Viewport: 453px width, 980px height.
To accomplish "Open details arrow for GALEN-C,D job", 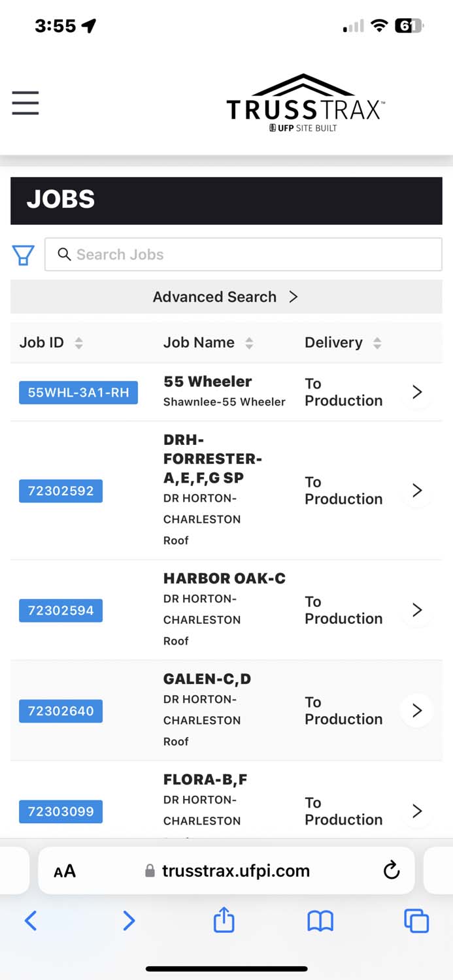I will tap(417, 710).
